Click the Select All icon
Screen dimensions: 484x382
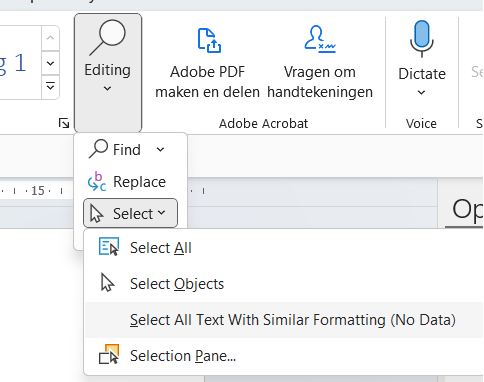[109, 246]
